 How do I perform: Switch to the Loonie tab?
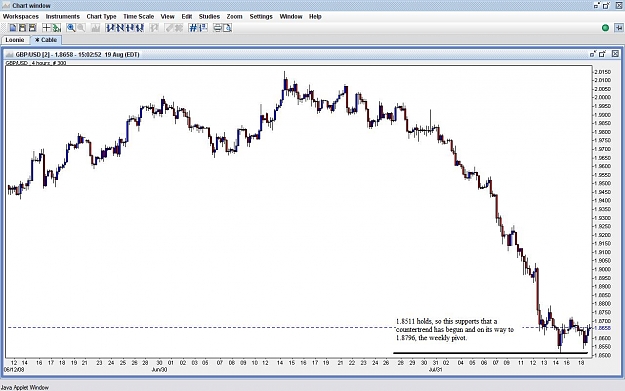(15, 40)
